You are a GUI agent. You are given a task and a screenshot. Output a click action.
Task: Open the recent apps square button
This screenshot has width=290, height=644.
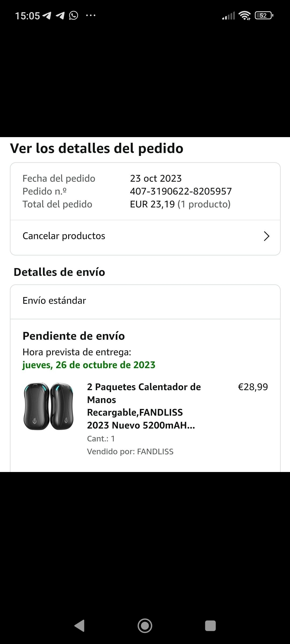point(210,626)
